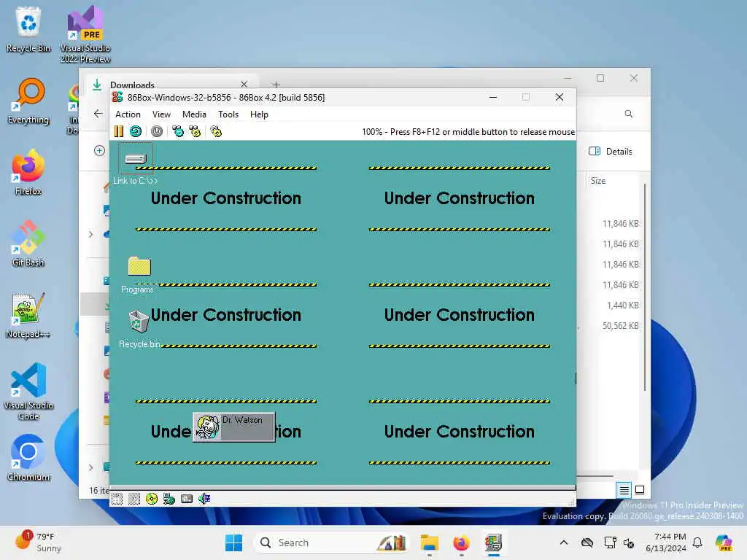747x560 pixels.
Task: Click the teal hard reset icon
Action: pyautogui.click(x=136, y=131)
